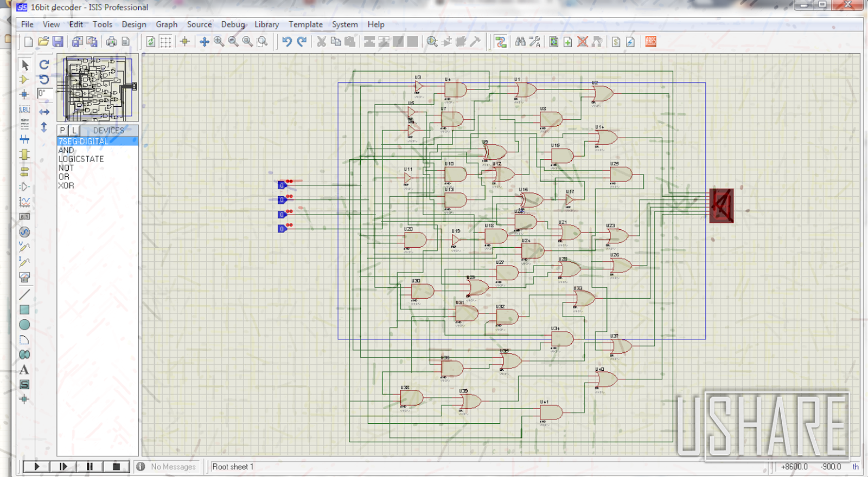Select 7SEG-DIGITAL in the devices list

click(x=98, y=141)
